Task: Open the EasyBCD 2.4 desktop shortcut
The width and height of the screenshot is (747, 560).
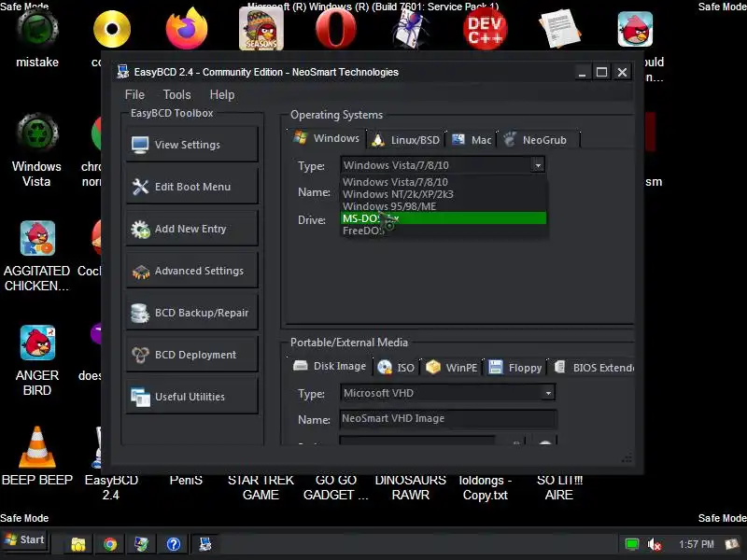Action: coord(111,487)
